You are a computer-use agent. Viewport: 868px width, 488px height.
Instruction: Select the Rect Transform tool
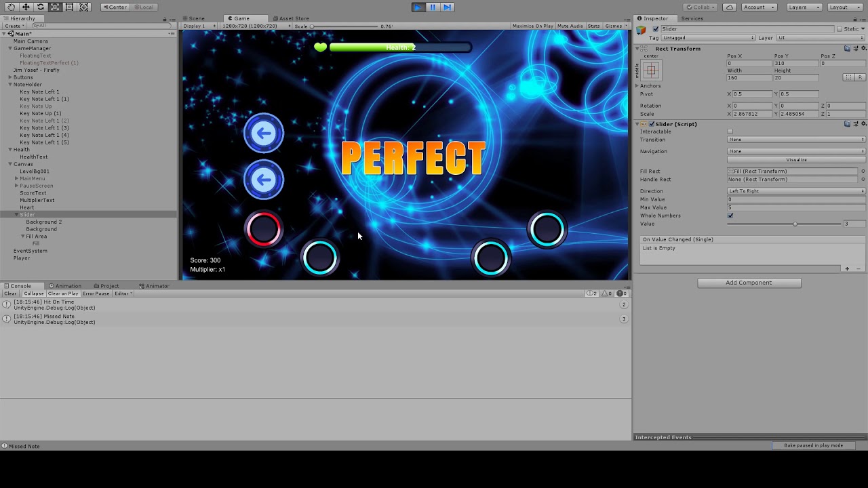click(71, 7)
